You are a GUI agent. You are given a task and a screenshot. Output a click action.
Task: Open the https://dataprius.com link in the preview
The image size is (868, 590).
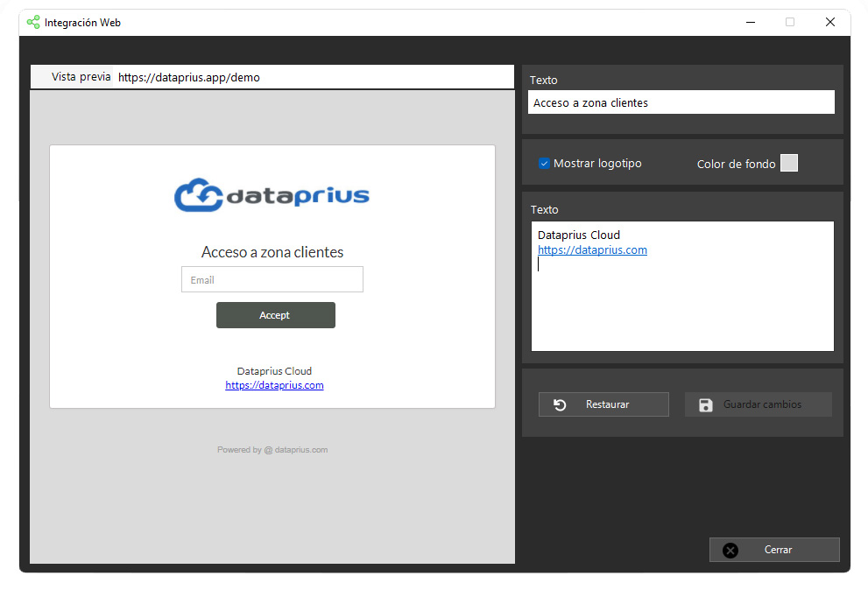point(274,385)
